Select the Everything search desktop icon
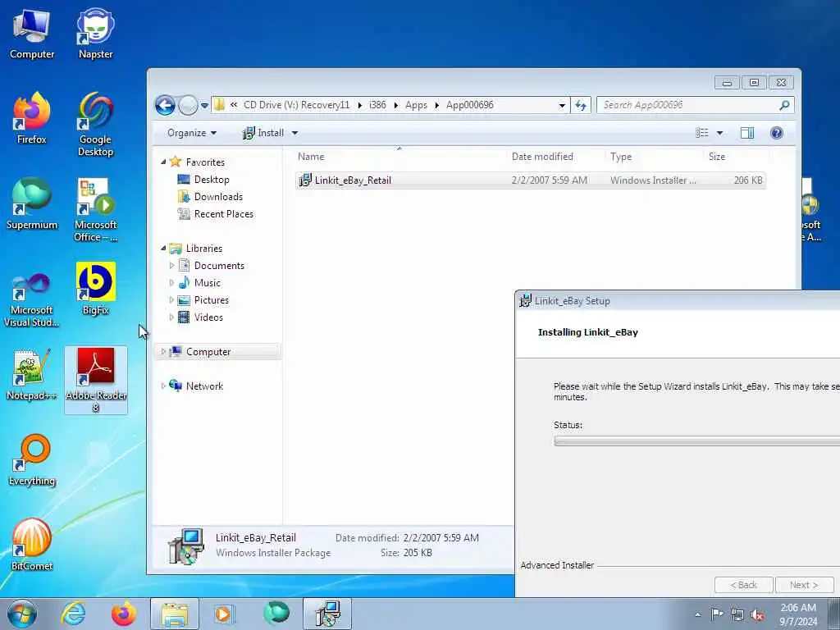The image size is (840, 630). click(32, 459)
